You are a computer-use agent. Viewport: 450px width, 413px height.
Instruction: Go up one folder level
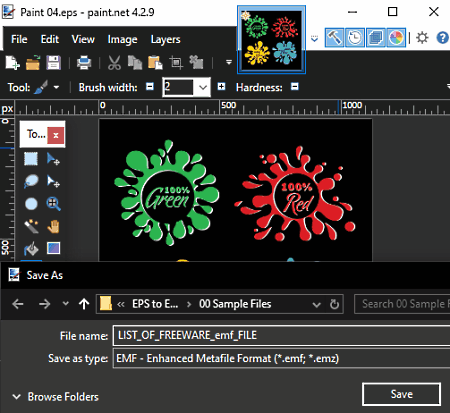click(84, 304)
